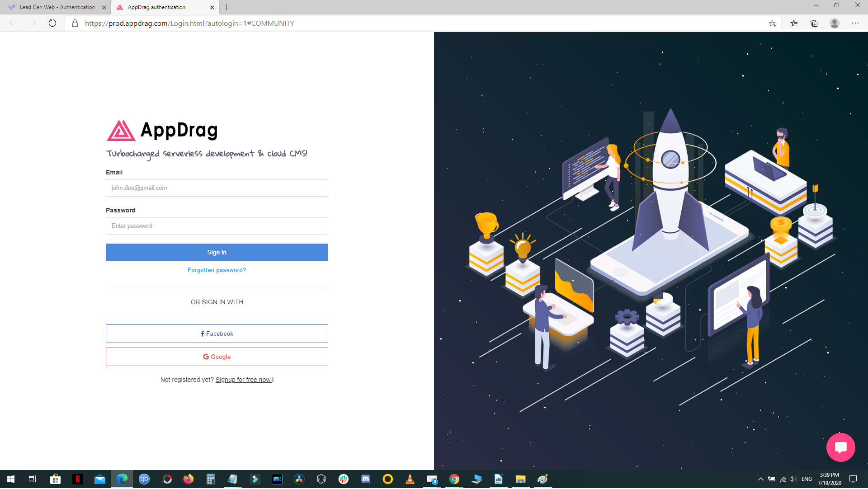
Task: Open Paint from taskbar
Action: (x=543, y=480)
